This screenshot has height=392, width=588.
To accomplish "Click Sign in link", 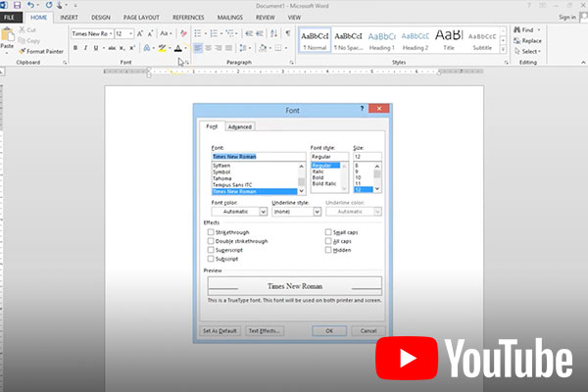I will pyautogui.click(x=567, y=18).
